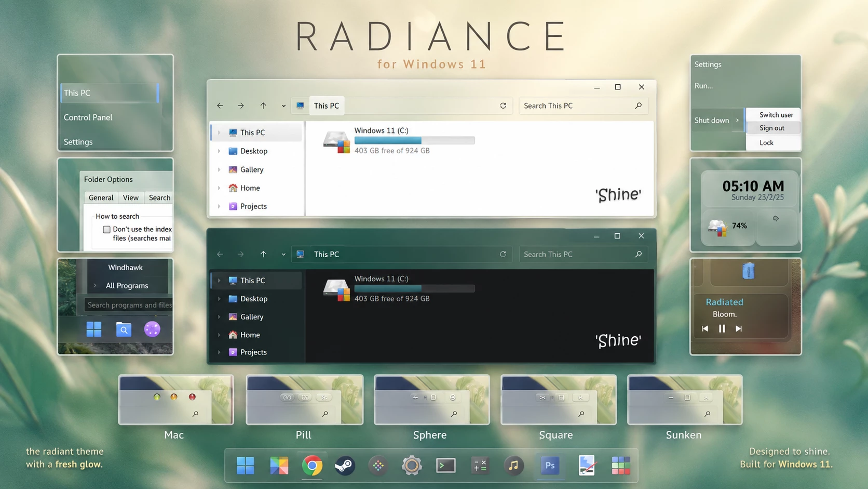Open the blue Recycle Bin icon in the widget panel
Viewport: 868px width, 489px height.
point(748,271)
